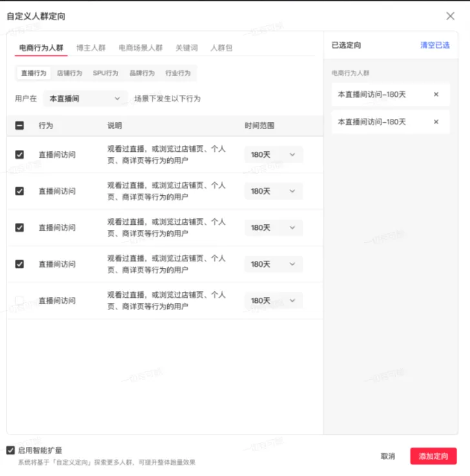Open the 180天 dropdown in second row

pyautogui.click(x=273, y=191)
